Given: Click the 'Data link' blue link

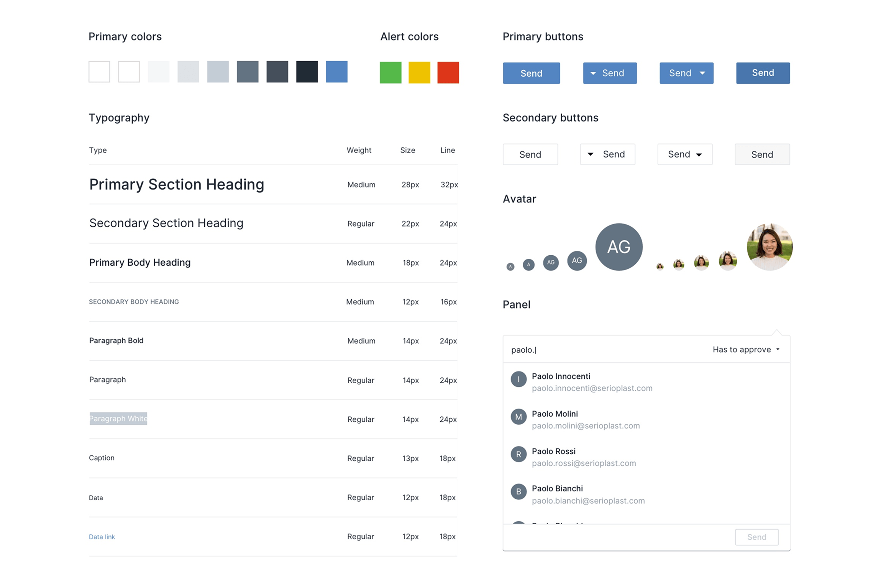Looking at the screenshot, I should 102,537.
